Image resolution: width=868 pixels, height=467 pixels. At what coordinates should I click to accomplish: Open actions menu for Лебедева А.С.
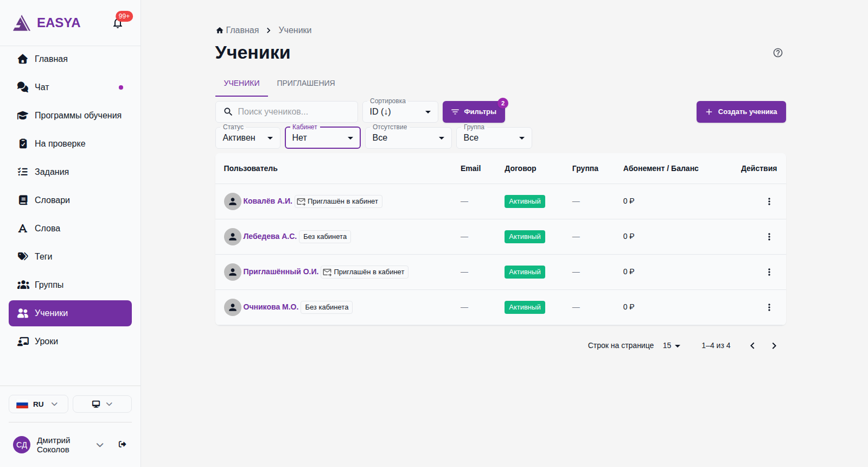(x=769, y=237)
